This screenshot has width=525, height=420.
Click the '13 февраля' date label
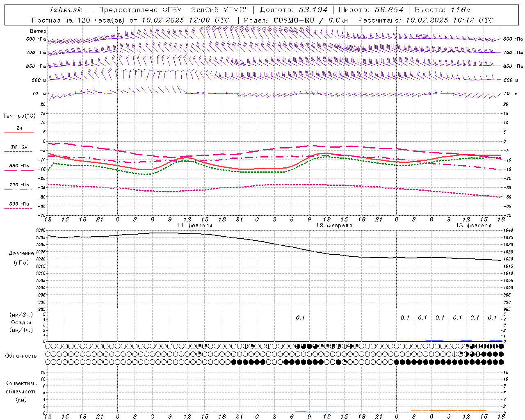[473, 226]
